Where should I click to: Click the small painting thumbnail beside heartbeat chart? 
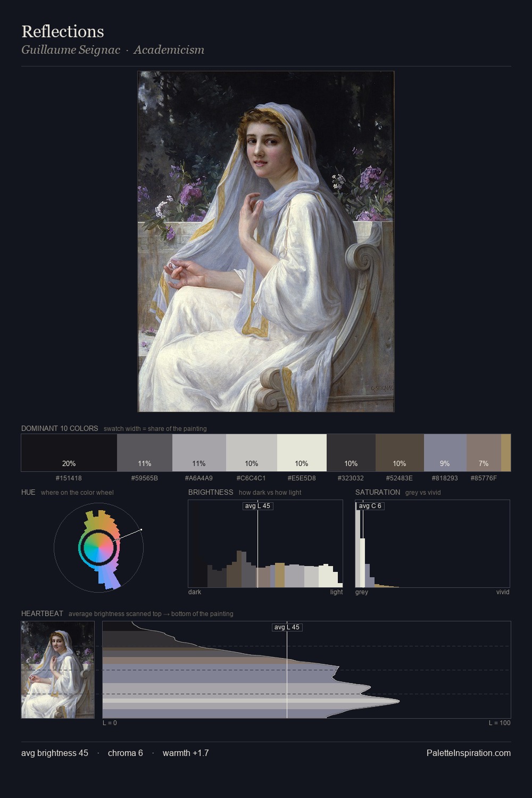click(x=57, y=669)
